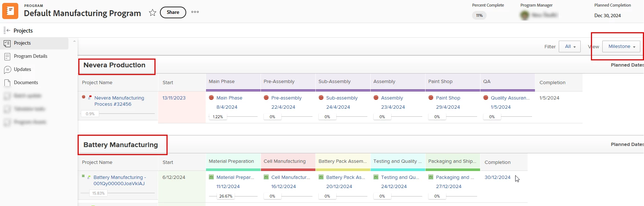Click the red status icon beside Quality Assurance

486,98
